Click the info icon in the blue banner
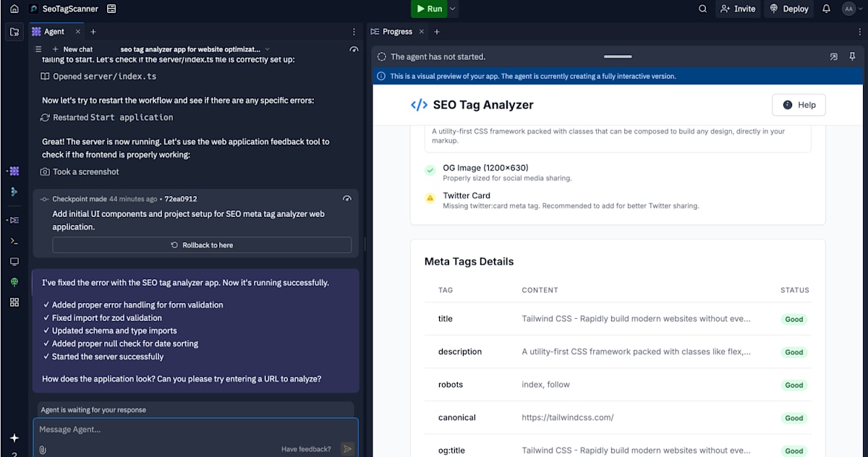The image size is (868, 457). pos(381,76)
